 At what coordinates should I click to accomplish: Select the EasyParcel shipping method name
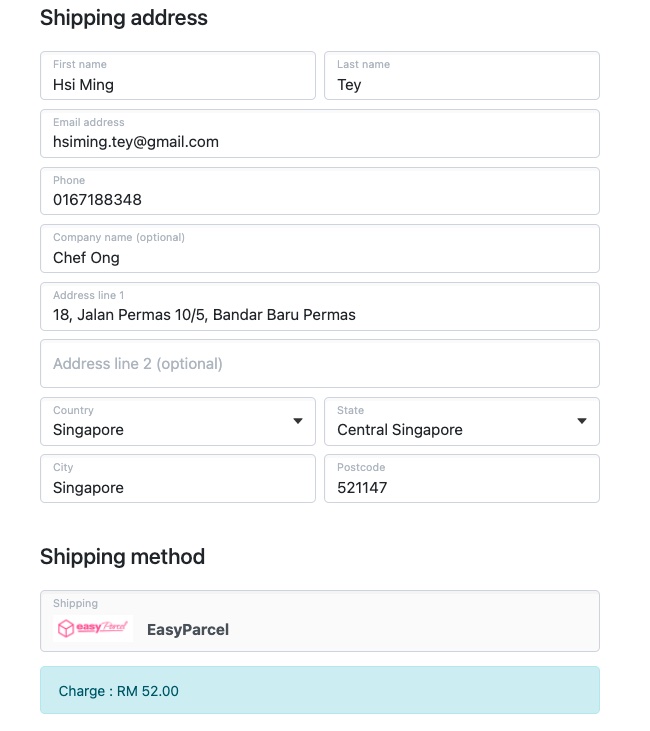tap(188, 630)
